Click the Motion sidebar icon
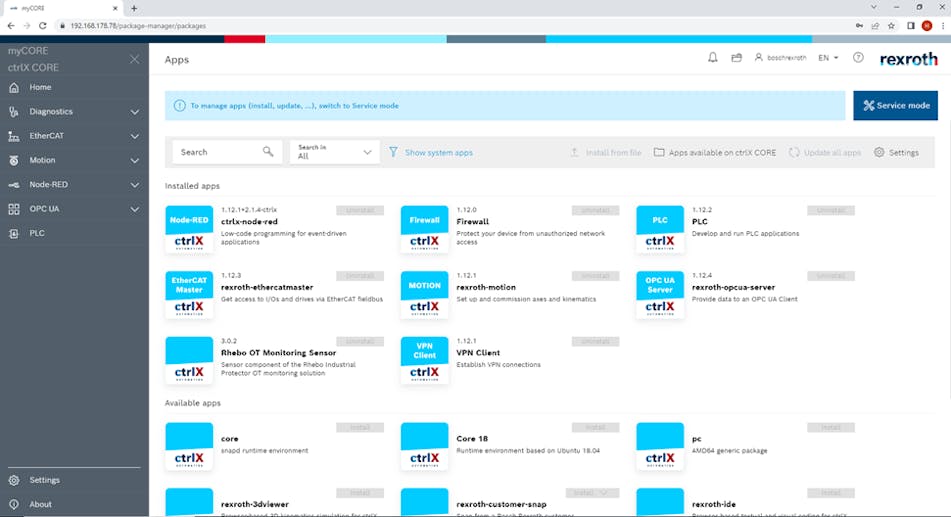 click(x=14, y=160)
